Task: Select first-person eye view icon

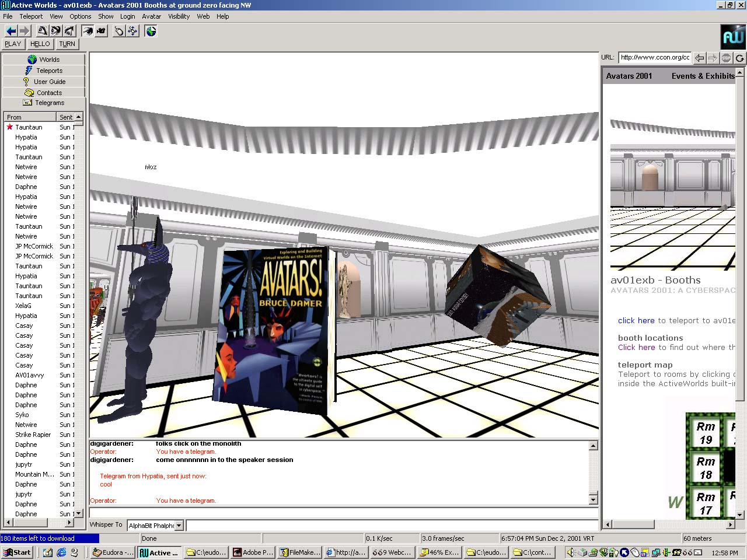Action: tap(88, 31)
